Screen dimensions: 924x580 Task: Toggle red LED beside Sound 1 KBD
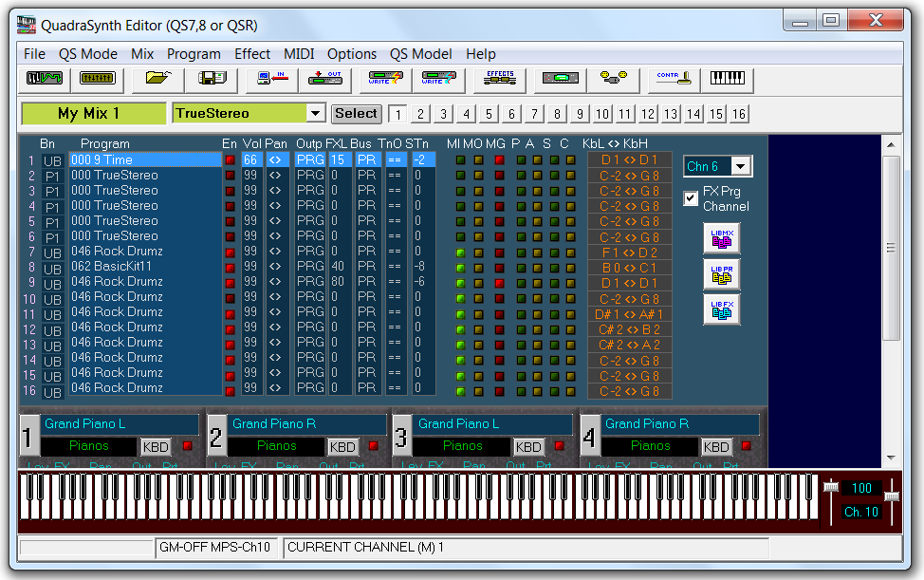click(186, 446)
